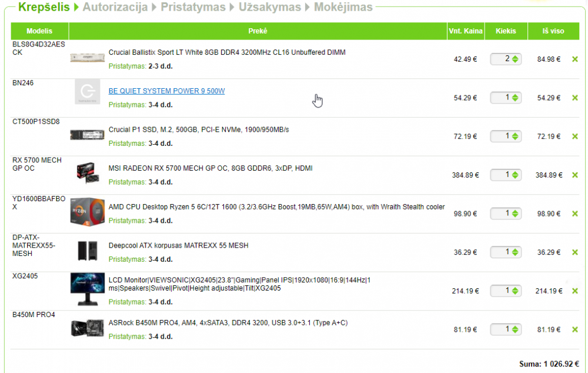Go to Autorizacija checkout step
Screen dimensions: 588x373
(x=115, y=7)
